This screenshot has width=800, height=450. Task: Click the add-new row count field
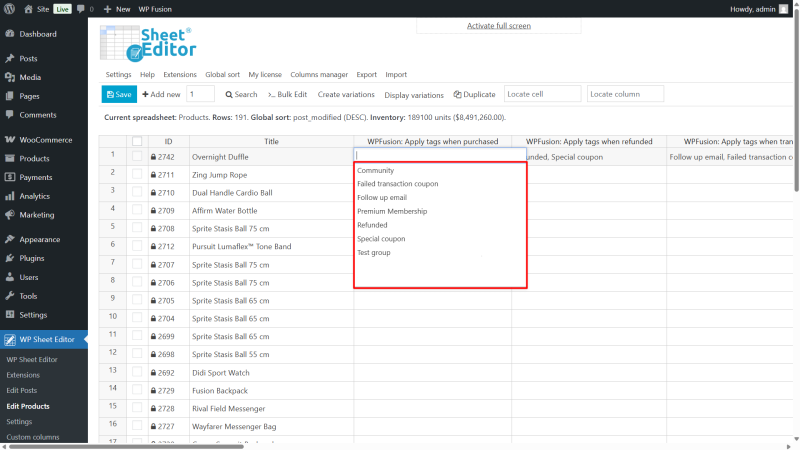tap(200, 94)
